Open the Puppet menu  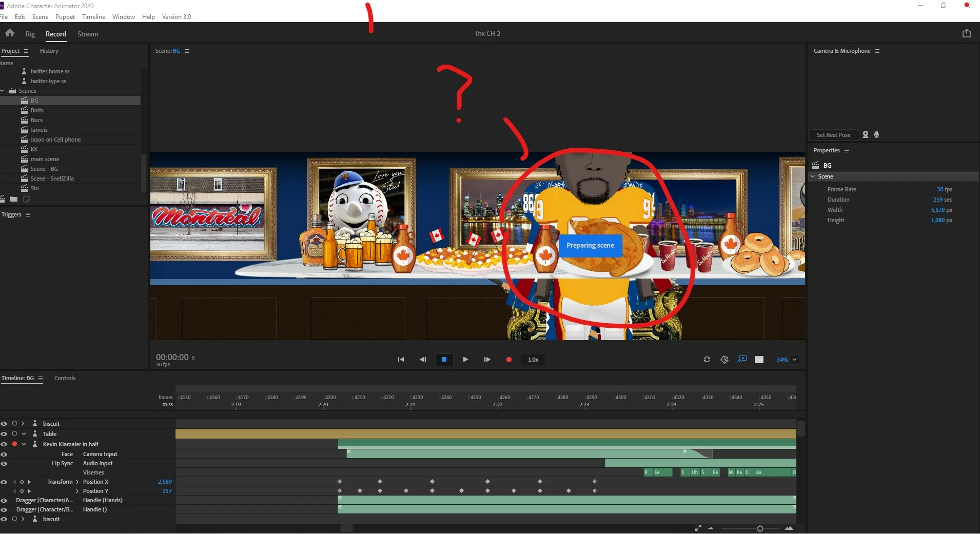point(65,17)
